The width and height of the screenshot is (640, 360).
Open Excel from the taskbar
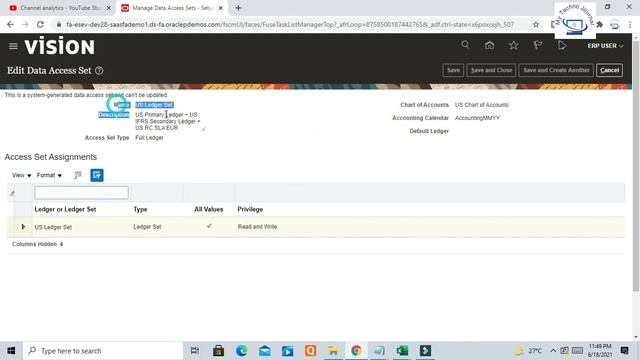point(402,351)
